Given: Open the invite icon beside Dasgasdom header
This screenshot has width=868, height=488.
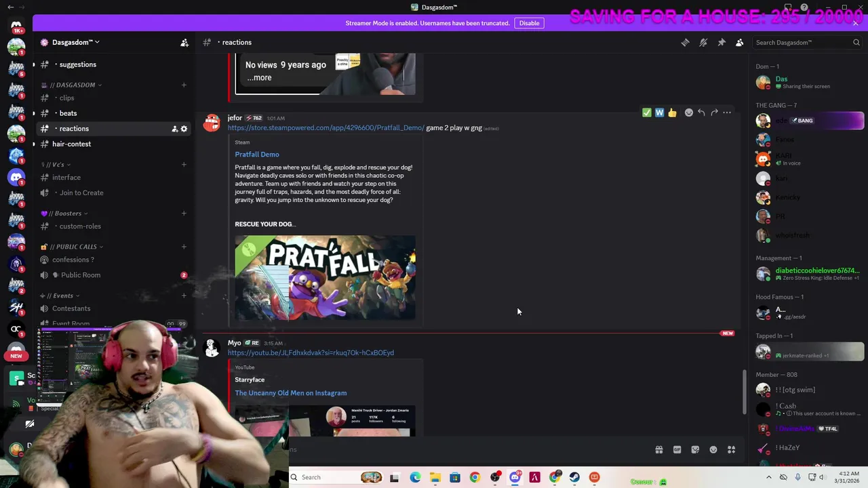Looking at the screenshot, I should click(x=184, y=42).
